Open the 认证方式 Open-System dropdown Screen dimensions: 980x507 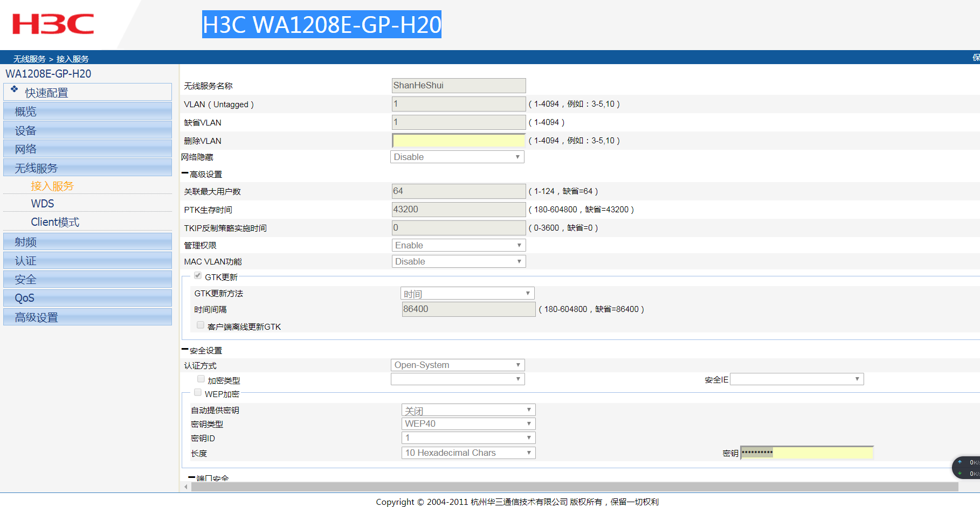click(x=458, y=365)
